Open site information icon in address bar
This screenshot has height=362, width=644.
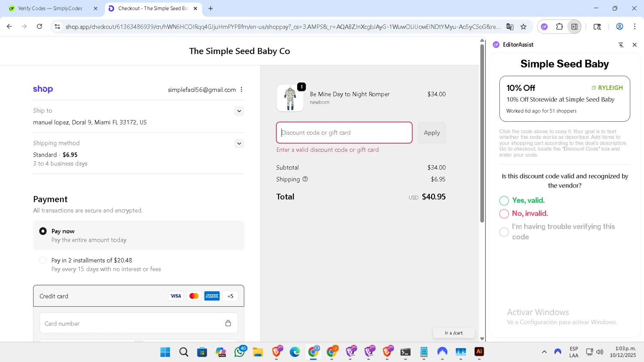(57, 27)
